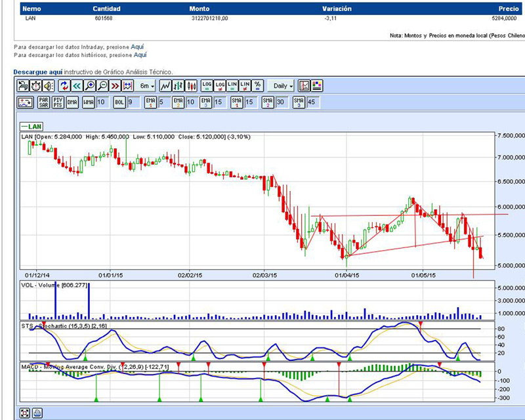Switch to line chart type icon
Screen dimensions: 525x420
pyautogui.click(x=166, y=86)
